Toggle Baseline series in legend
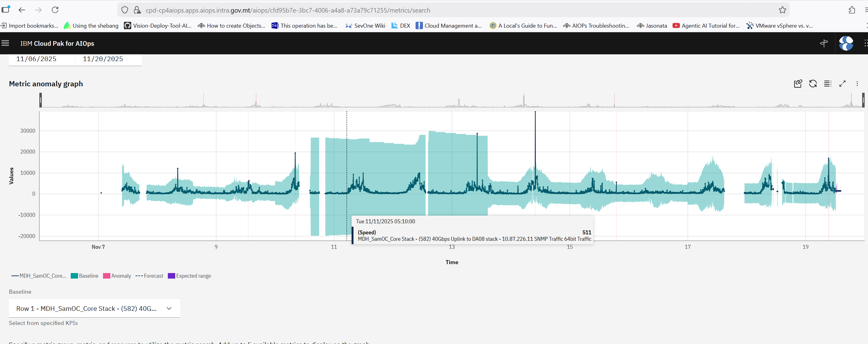Viewport: 868px width, 344px height. coord(85,276)
